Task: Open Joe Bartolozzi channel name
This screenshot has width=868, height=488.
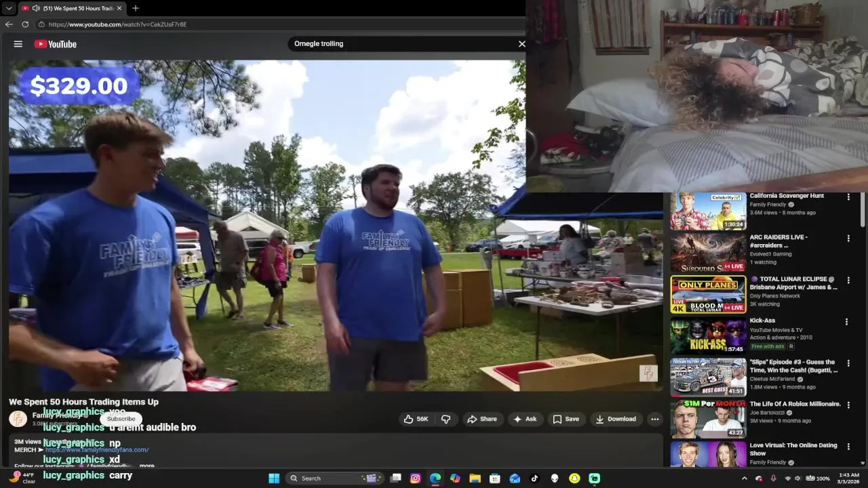Action: [769, 412]
